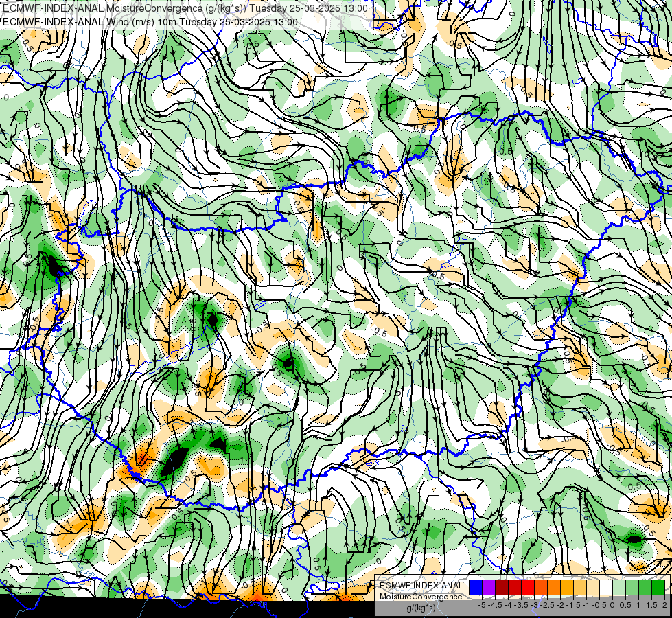Click the legend unit g/(kg*s)
Screen dimensions: 672x618
point(421,608)
